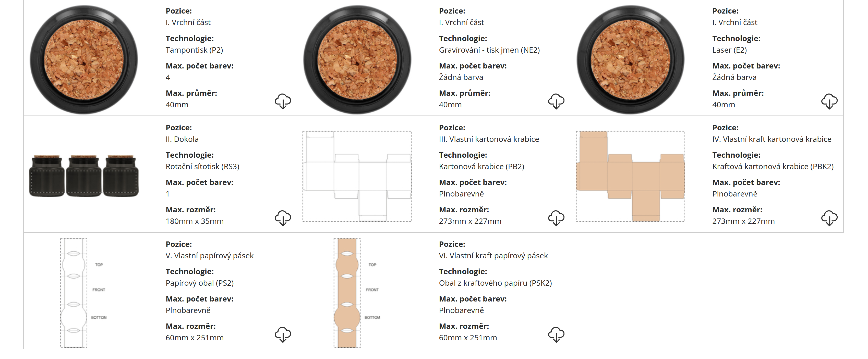The image size is (868, 359).
Task: Download template for Papírový obal (PS2)
Action: (283, 334)
